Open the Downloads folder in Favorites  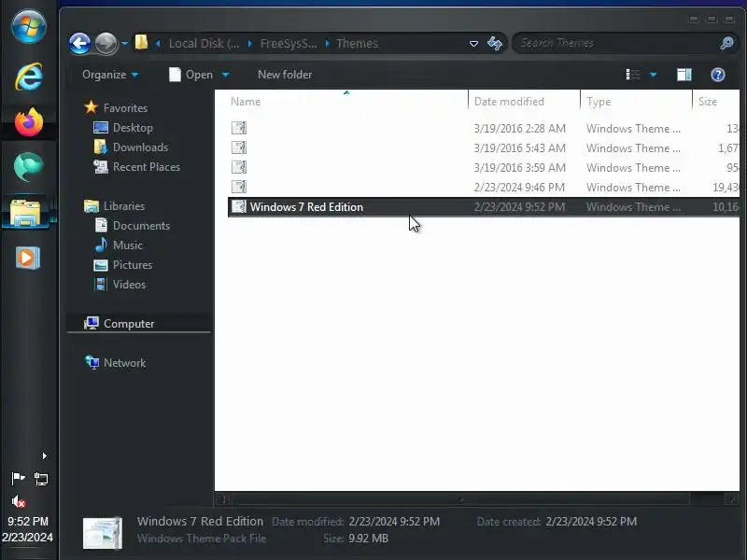[131, 147]
